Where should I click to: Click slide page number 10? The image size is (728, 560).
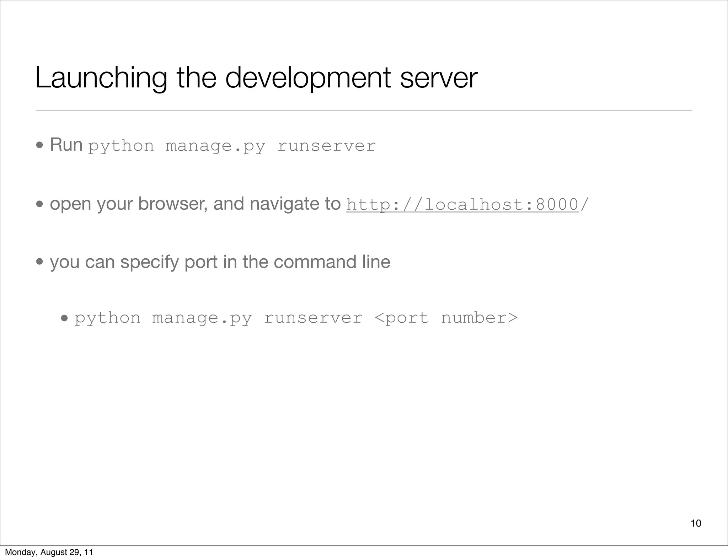pos(696,523)
